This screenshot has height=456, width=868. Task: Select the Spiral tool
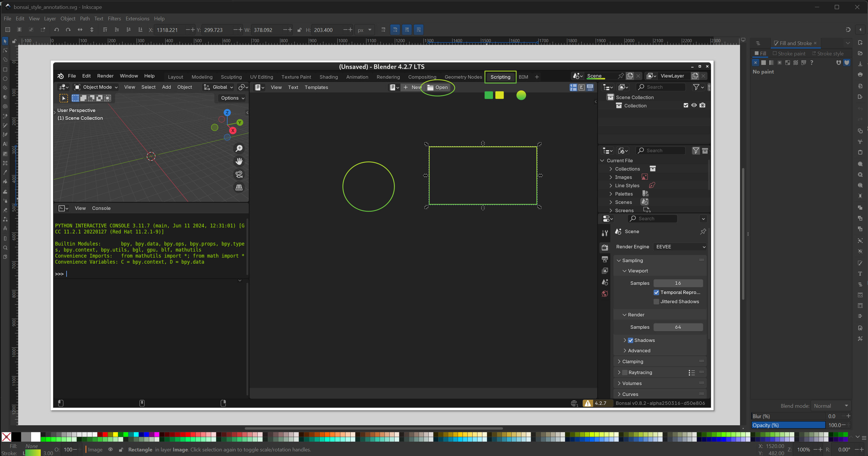pyautogui.click(x=5, y=106)
